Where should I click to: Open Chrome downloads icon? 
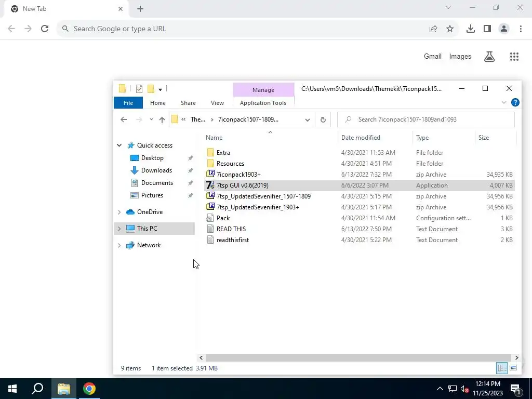click(x=470, y=29)
